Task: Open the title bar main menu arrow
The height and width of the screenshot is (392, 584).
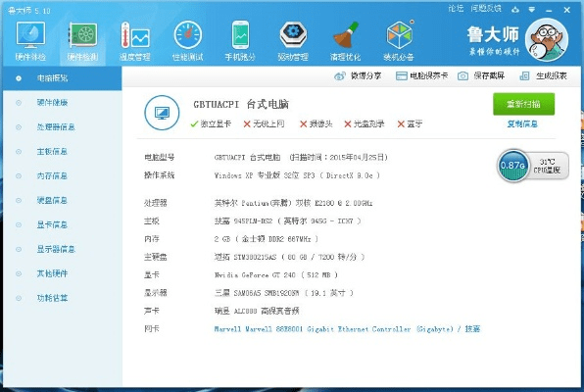Action: coord(532,10)
